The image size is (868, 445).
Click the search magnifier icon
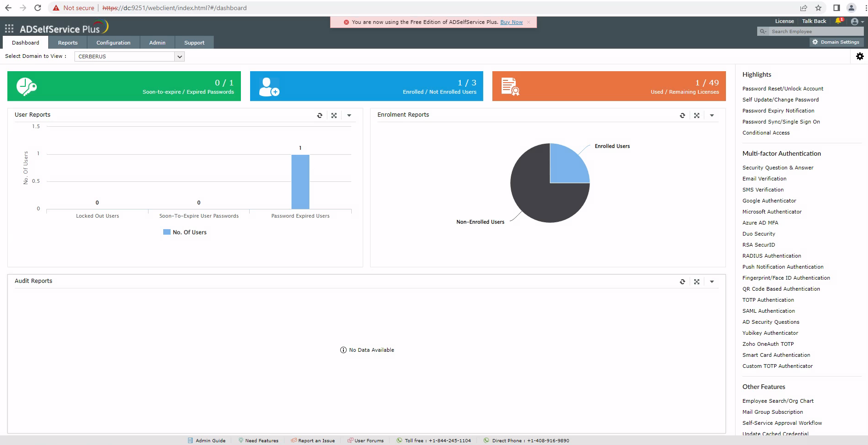(763, 31)
